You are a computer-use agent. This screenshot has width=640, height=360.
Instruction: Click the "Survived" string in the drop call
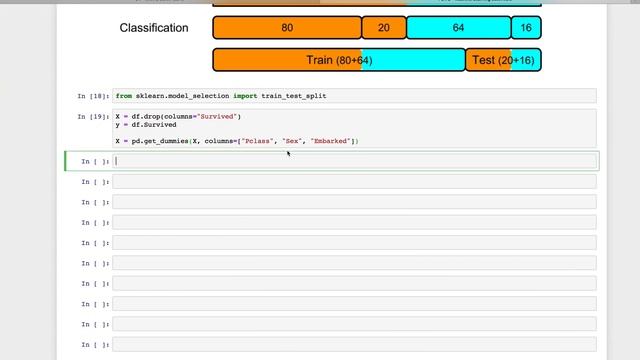(x=217, y=117)
